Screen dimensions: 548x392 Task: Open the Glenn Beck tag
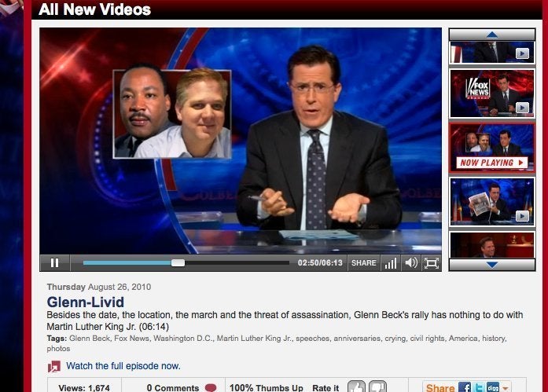(x=90, y=339)
